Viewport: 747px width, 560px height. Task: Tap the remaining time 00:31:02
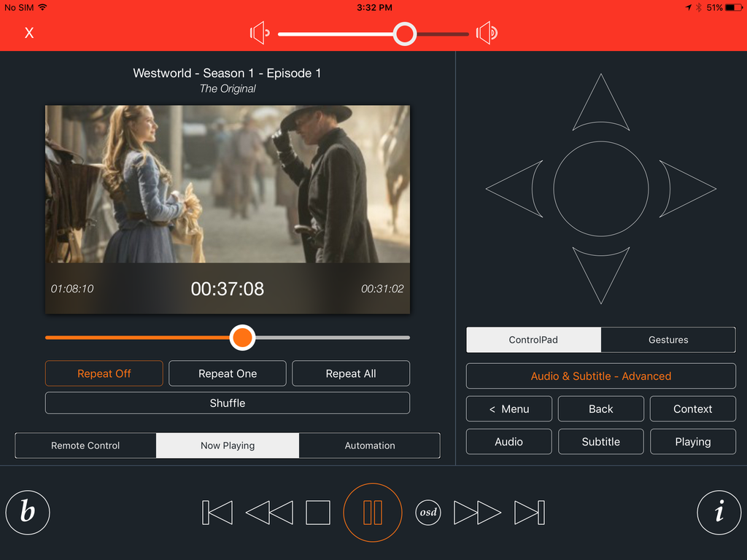382,289
